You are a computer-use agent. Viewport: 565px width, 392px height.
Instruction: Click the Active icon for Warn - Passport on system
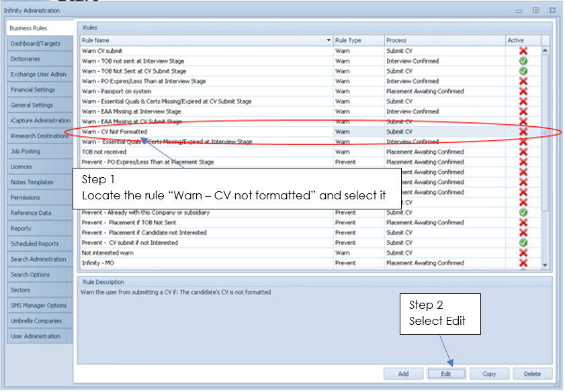[523, 91]
